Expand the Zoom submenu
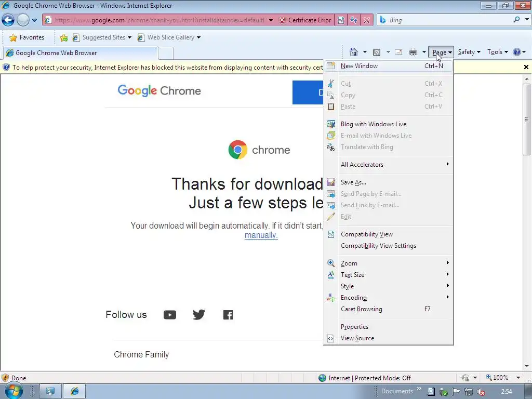The height and width of the screenshot is (399, 532). pos(389,263)
